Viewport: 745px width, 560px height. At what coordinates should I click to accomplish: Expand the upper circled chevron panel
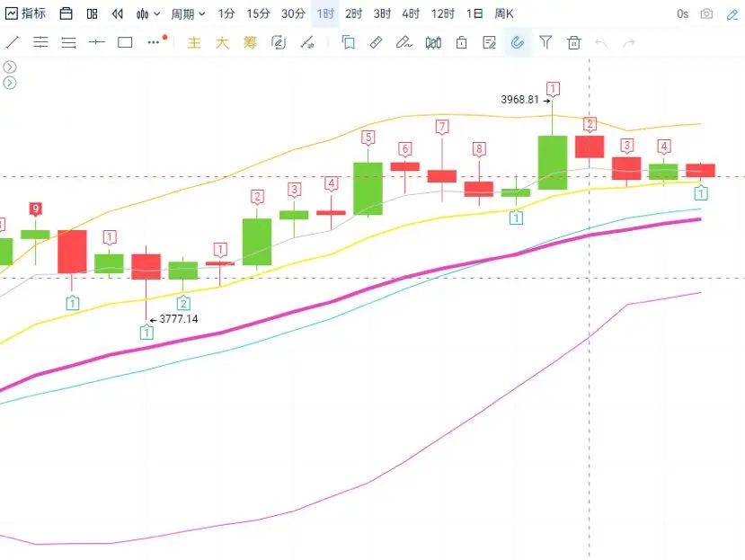pyautogui.click(x=10, y=67)
